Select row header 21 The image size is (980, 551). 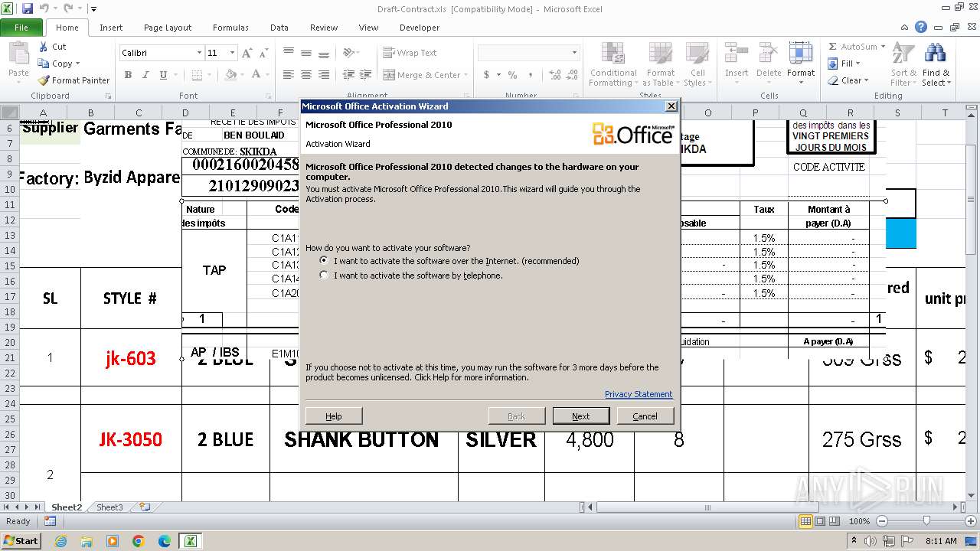[x=9, y=357]
